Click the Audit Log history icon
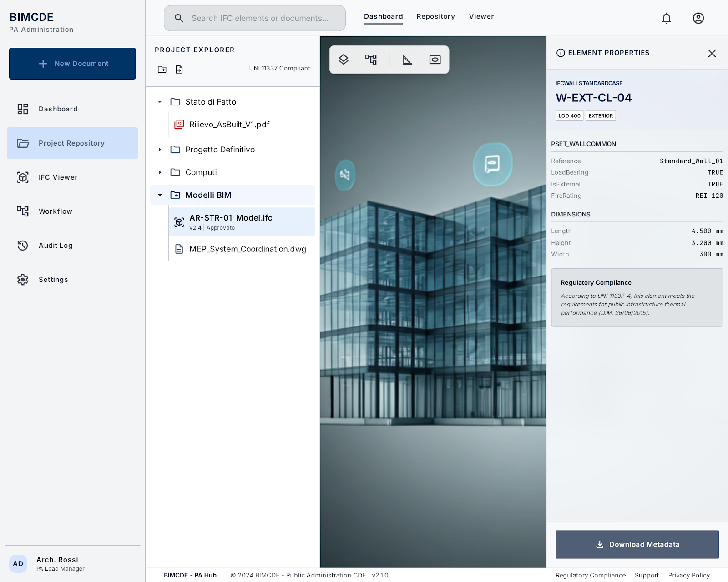Screen dimensions: 728x582 point(23,246)
